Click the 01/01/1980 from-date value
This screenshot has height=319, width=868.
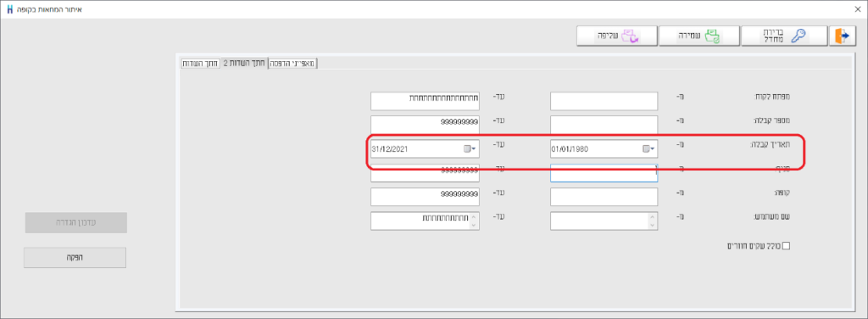[569, 149]
